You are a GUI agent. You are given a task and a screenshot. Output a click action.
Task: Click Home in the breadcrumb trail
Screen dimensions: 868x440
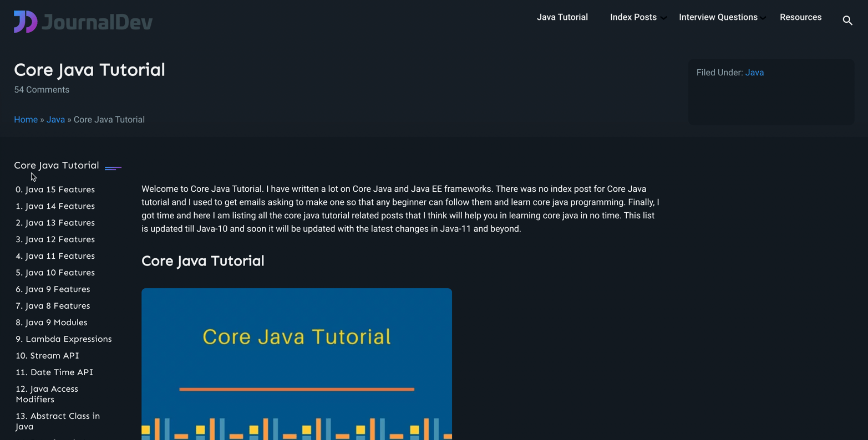click(26, 119)
